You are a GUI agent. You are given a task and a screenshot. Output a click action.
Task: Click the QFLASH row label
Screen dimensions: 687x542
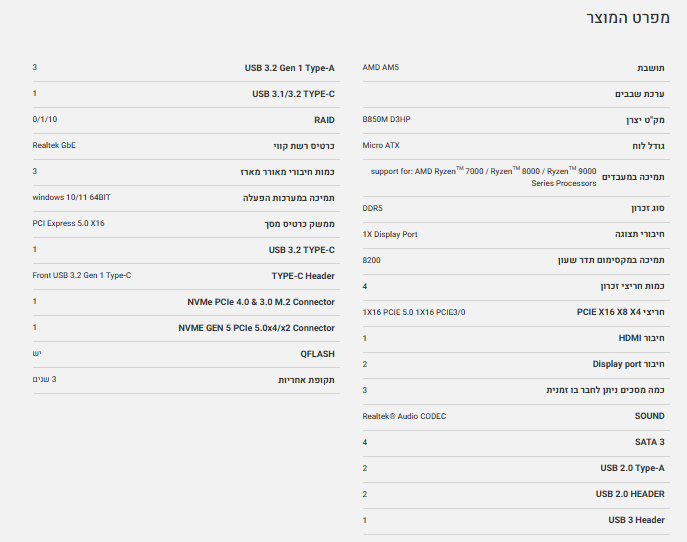pyautogui.click(x=317, y=354)
